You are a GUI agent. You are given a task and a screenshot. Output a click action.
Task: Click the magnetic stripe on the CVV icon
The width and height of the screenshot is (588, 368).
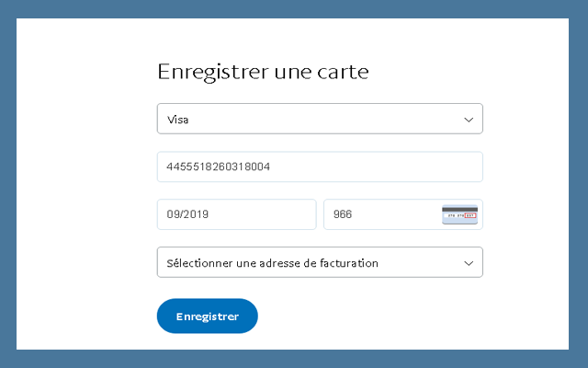tap(459, 210)
